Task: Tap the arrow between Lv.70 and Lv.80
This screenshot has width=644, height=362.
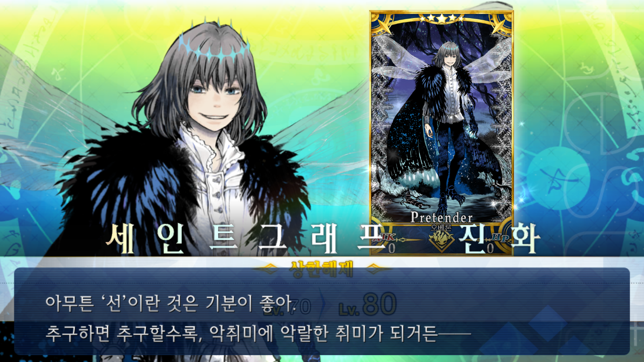Action: tap(323, 306)
